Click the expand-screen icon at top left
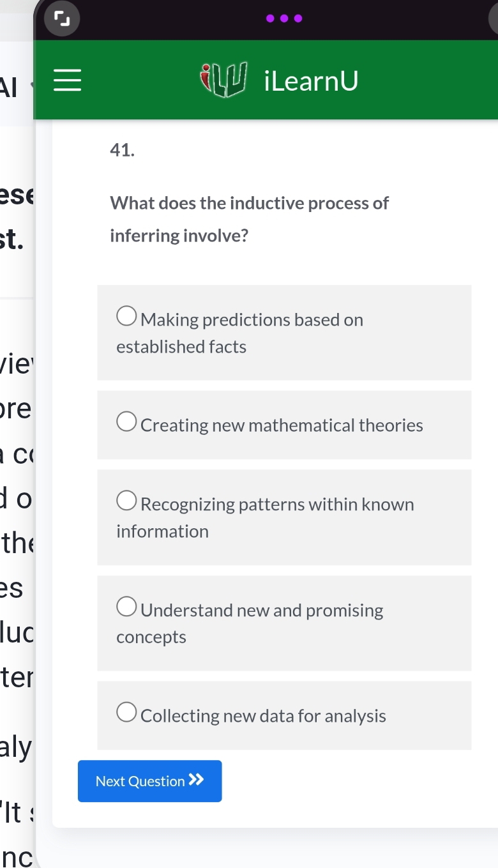This screenshot has width=498, height=868. pos(62,19)
